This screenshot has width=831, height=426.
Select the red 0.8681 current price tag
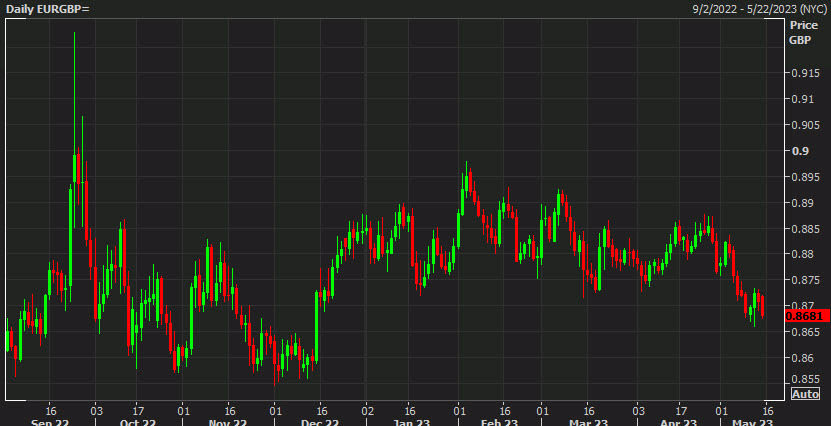click(807, 316)
